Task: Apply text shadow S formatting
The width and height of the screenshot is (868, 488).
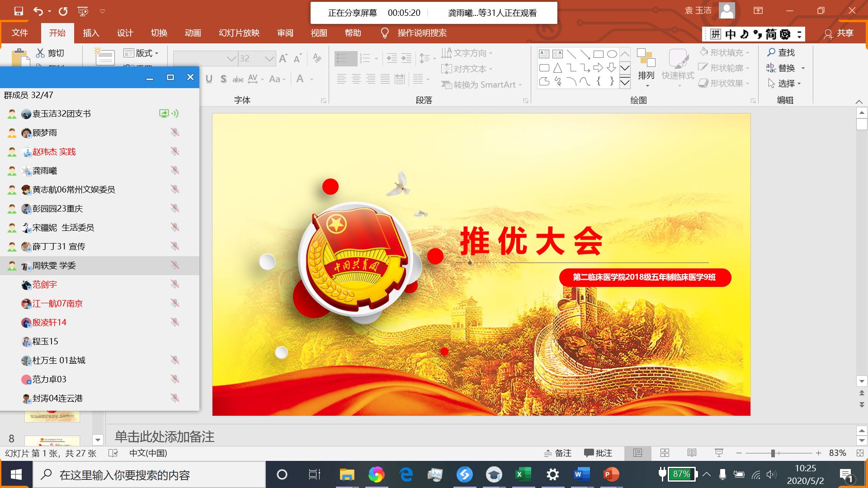Action: coord(223,79)
